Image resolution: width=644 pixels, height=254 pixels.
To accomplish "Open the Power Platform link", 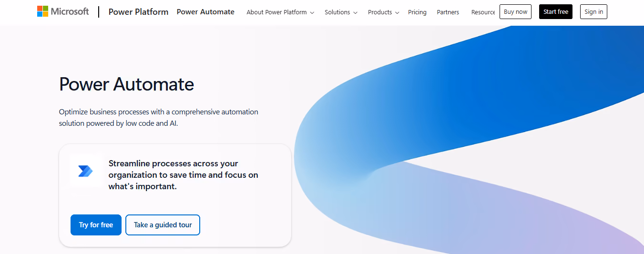I will point(138,12).
